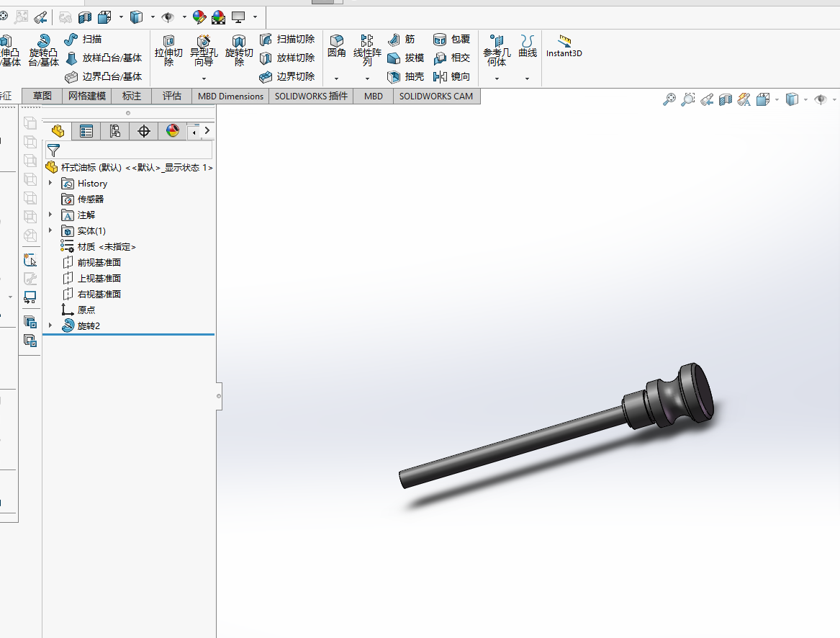
Task: Open View Settings monitor dropdown arrow
Action: tap(255, 17)
